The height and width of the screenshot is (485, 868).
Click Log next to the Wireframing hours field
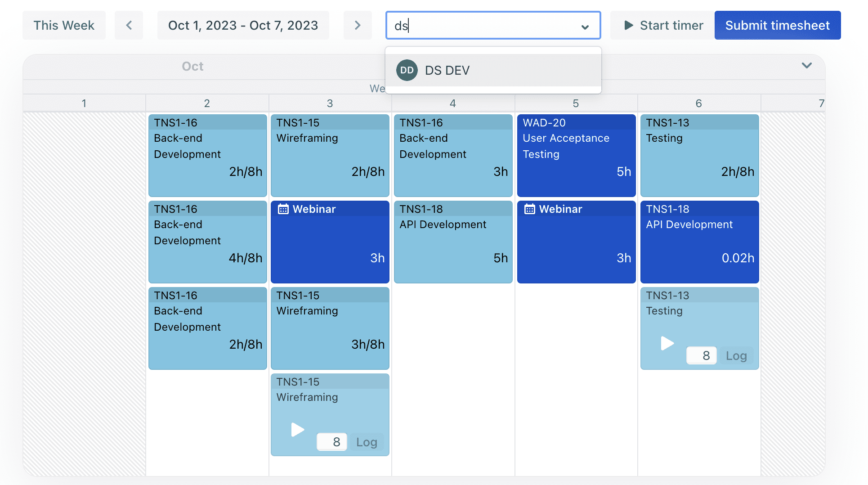367,442
